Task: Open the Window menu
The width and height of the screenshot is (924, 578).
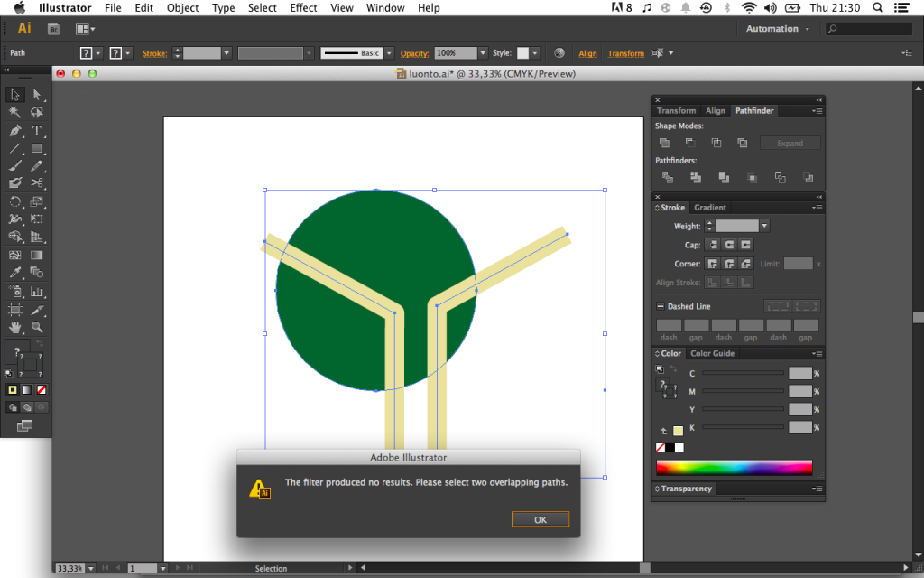Action: pos(385,7)
